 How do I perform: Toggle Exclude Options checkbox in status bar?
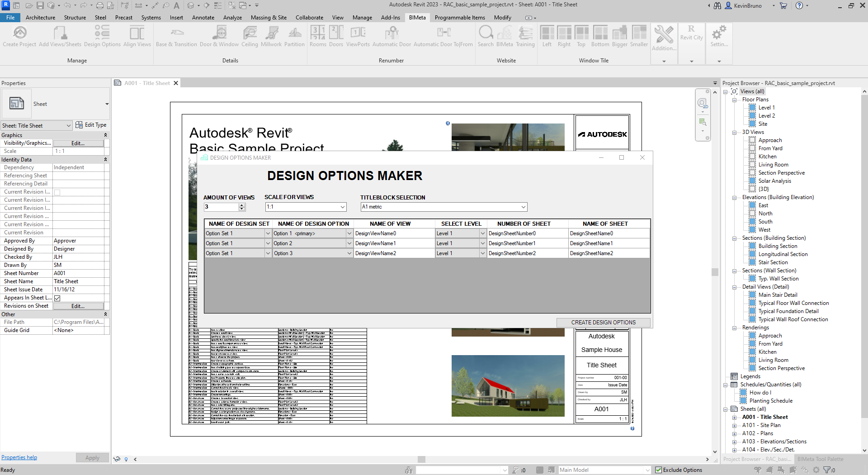tap(659, 470)
